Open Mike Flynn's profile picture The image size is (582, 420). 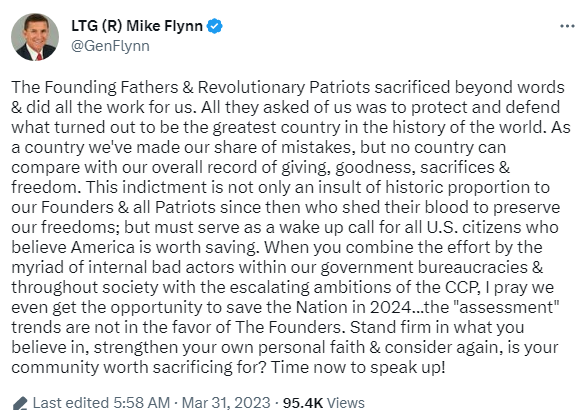(x=35, y=37)
